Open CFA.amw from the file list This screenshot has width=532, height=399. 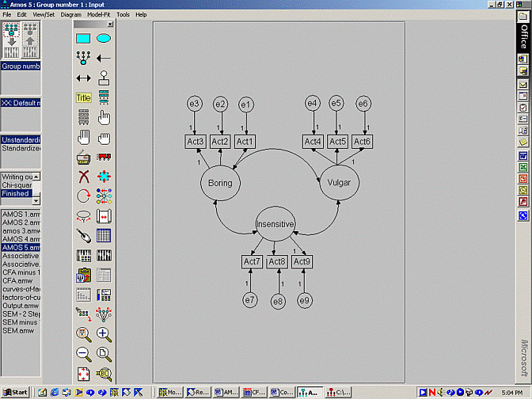tap(17, 281)
